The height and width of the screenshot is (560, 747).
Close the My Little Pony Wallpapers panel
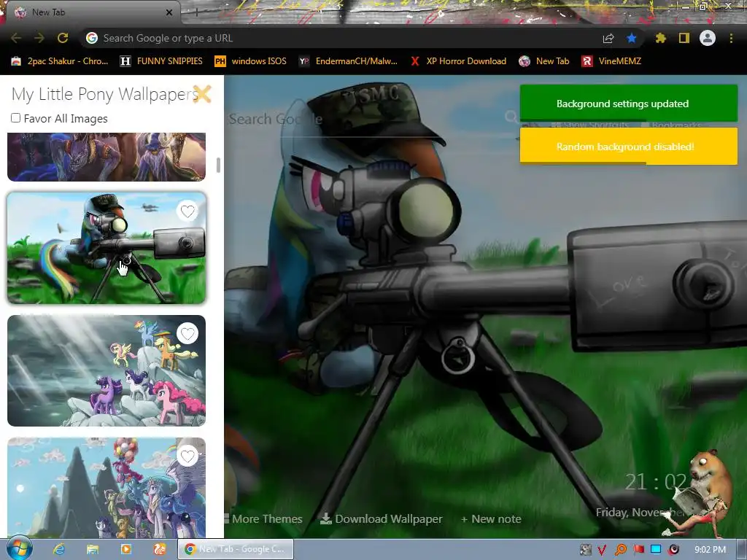tap(202, 94)
